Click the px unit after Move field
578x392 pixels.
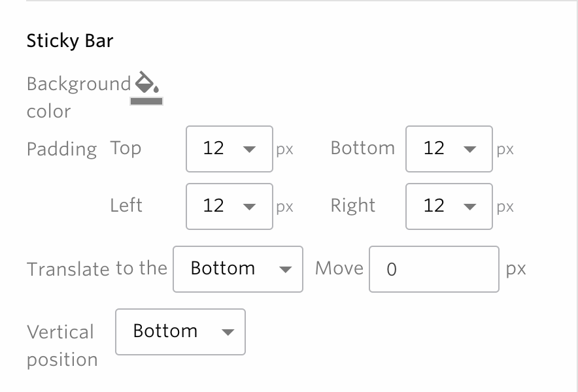pos(516,269)
